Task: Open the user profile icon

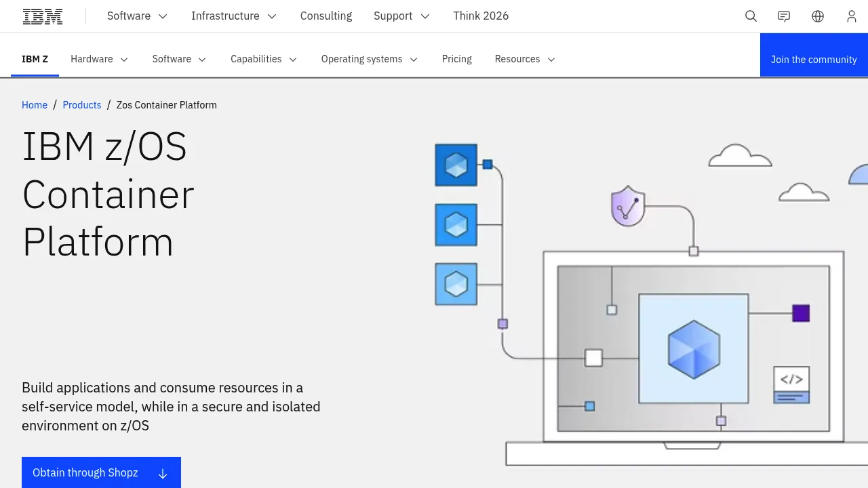Action: 852,16
